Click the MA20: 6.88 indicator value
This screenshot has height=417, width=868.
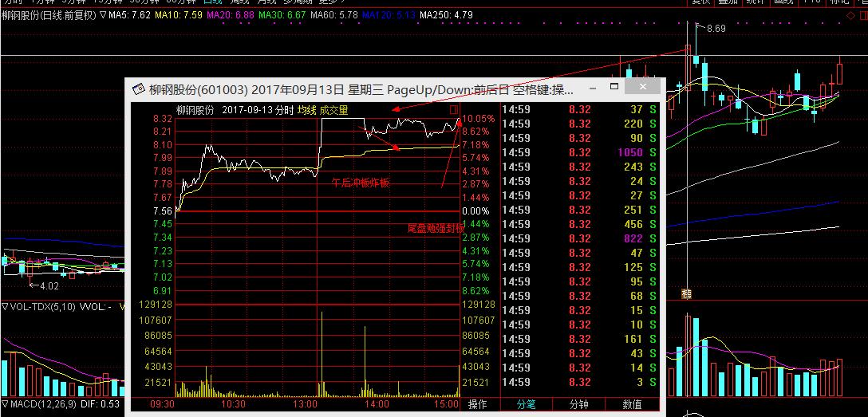tap(231, 15)
